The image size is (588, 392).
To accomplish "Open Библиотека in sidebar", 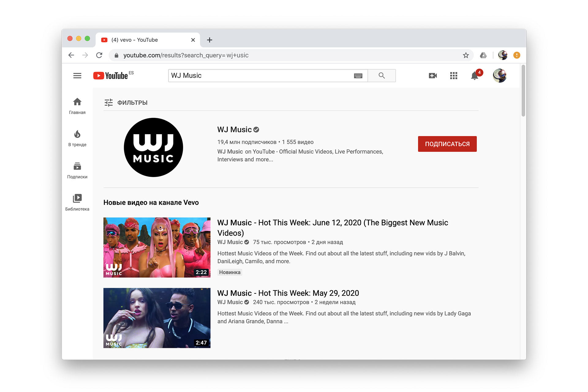I will click(77, 202).
